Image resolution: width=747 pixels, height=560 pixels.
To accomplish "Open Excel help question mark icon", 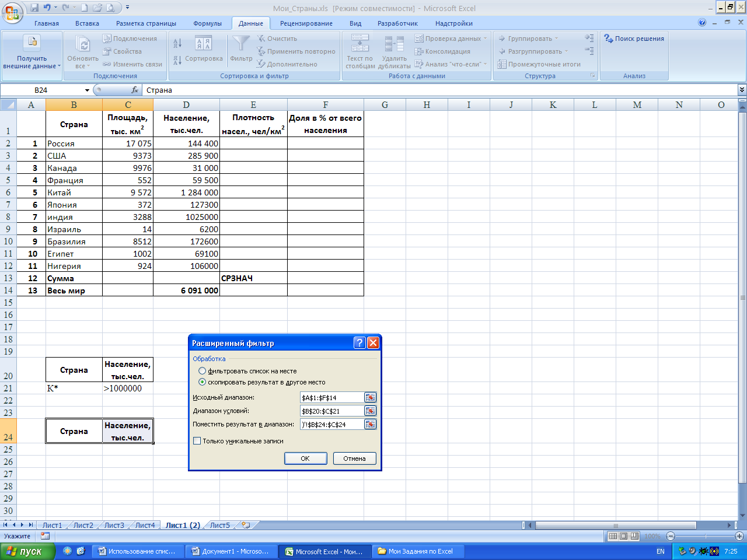I will point(702,23).
